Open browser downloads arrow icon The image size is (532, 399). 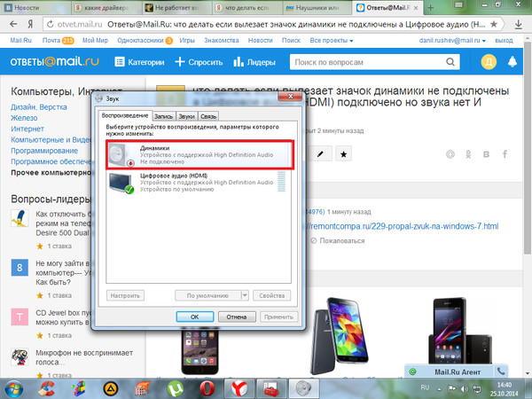(x=519, y=24)
